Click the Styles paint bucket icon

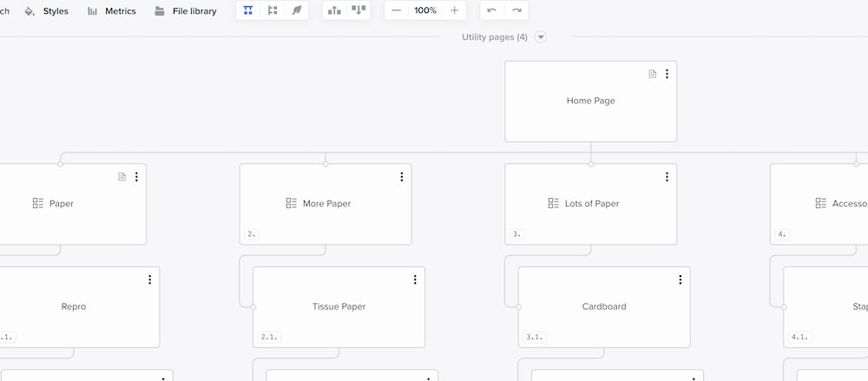click(x=30, y=11)
